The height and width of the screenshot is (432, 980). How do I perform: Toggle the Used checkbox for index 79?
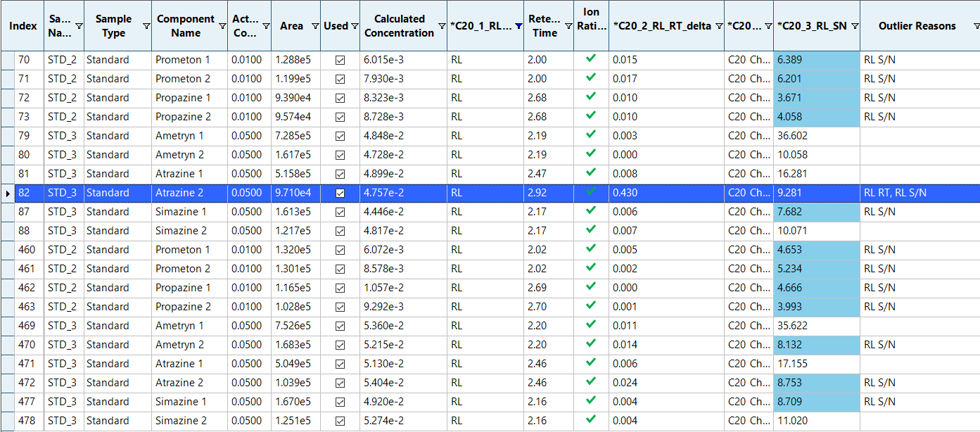point(341,136)
